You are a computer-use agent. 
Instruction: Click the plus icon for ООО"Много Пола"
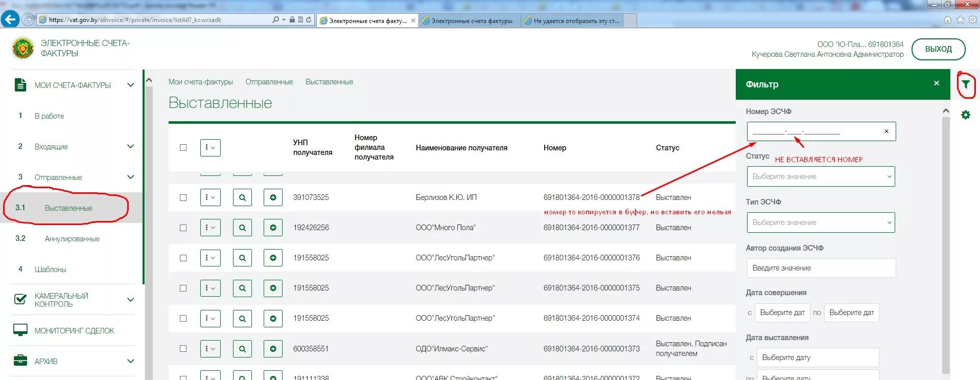point(273,228)
